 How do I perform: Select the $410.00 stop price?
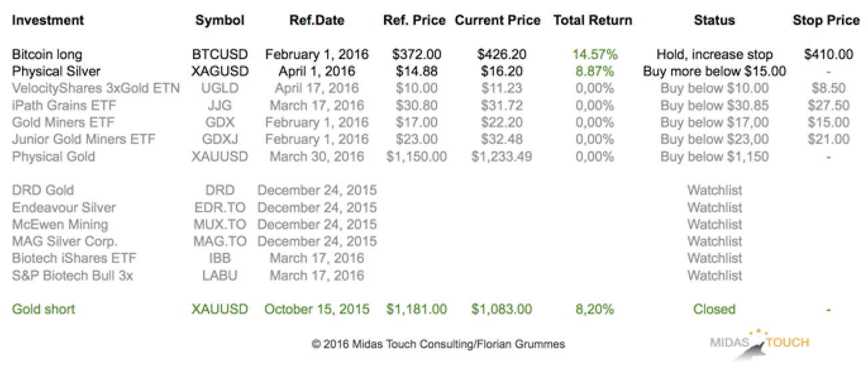[829, 55]
